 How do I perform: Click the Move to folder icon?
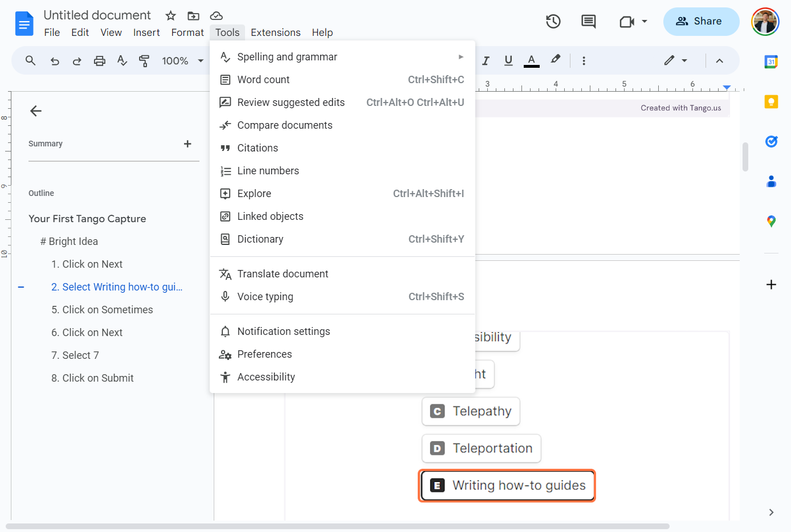[193, 15]
